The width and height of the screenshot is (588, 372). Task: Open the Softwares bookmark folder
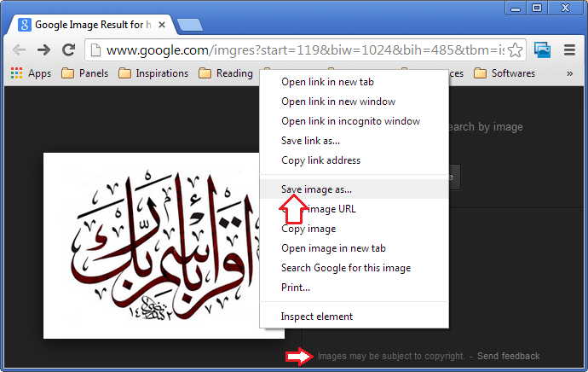click(x=504, y=73)
